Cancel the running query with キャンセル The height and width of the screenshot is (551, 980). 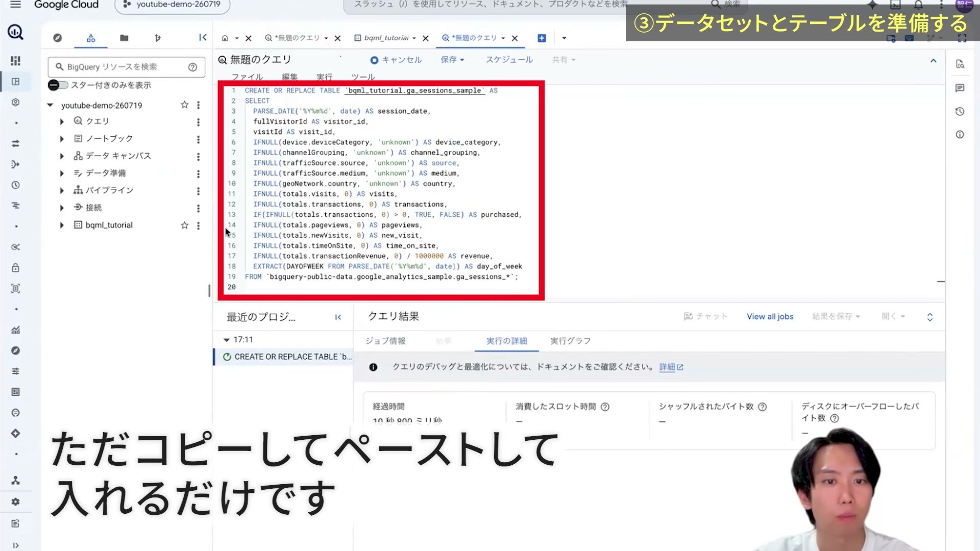[396, 60]
